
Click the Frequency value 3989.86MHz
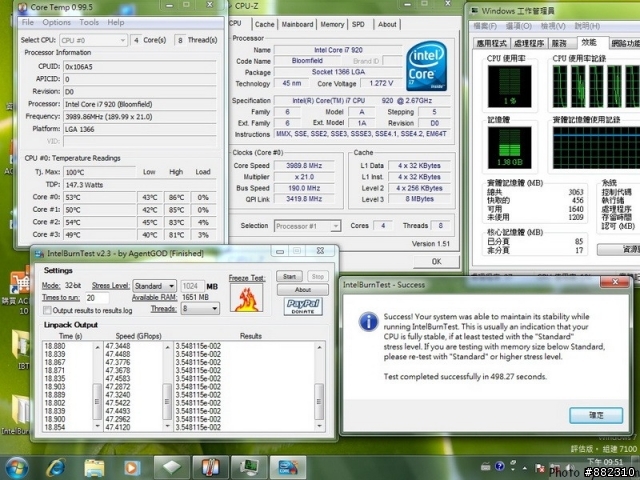click(x=140, y=117)
